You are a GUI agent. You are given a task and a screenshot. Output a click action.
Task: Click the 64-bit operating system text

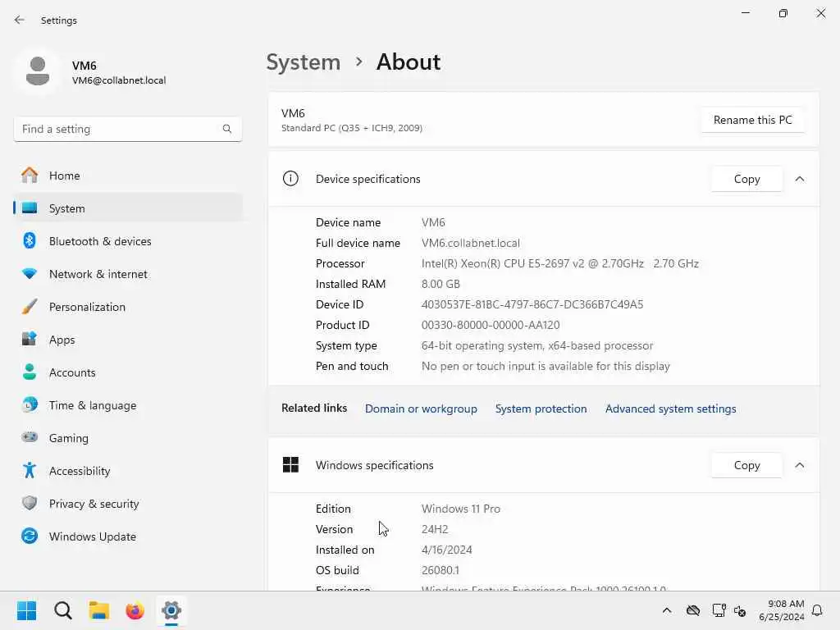point(537,345)
